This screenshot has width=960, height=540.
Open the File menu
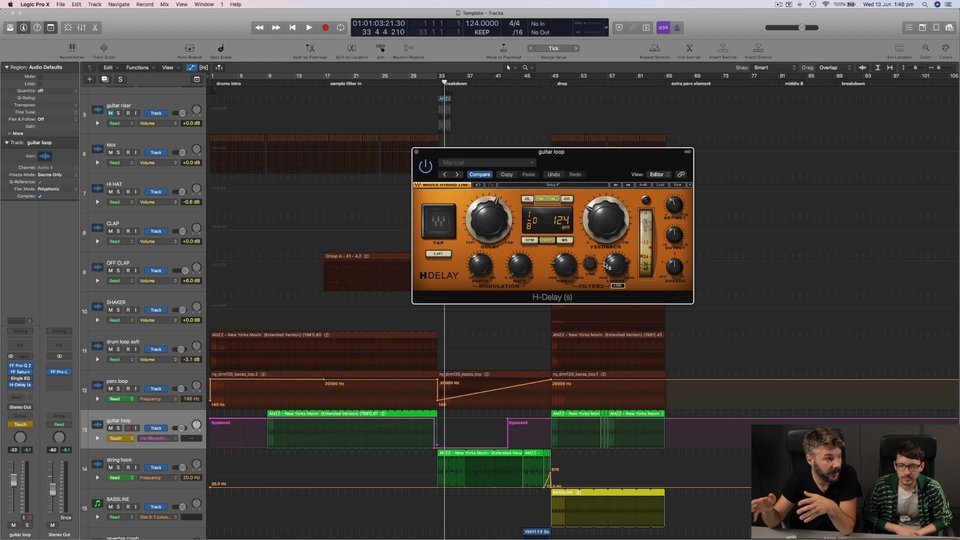click(61, 4)
